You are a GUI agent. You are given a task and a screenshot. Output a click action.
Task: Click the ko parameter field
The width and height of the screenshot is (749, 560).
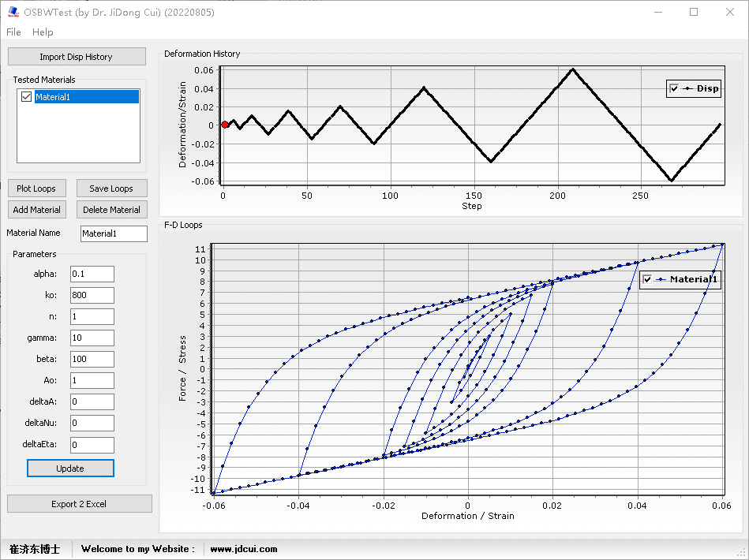click(x=92, y=295)
